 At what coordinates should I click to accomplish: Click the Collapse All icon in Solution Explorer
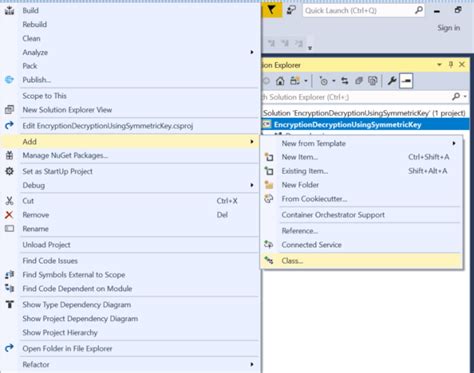click(x=359, y=81)
